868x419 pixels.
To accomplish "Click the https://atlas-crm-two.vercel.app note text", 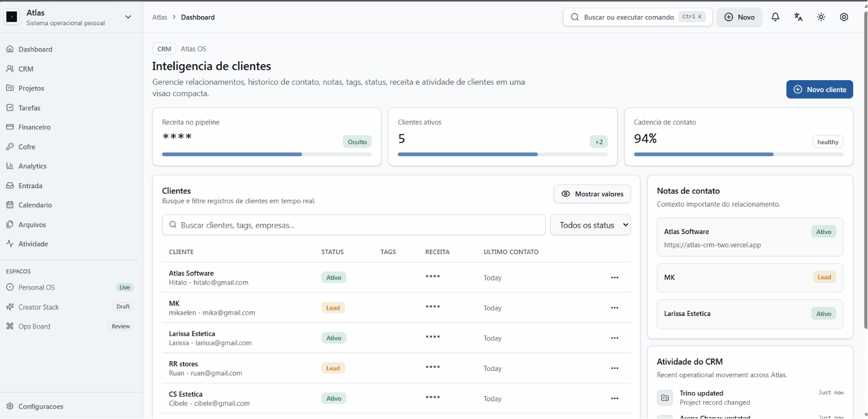I will pos(712,245).
